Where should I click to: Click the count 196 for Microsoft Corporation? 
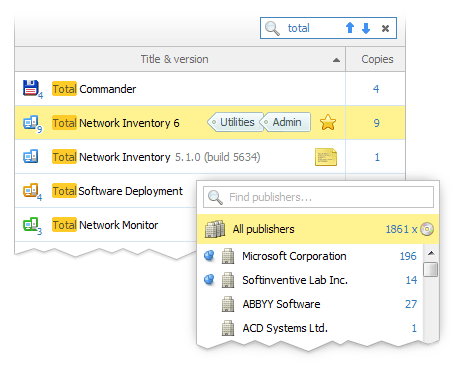(x=408, y=256)
